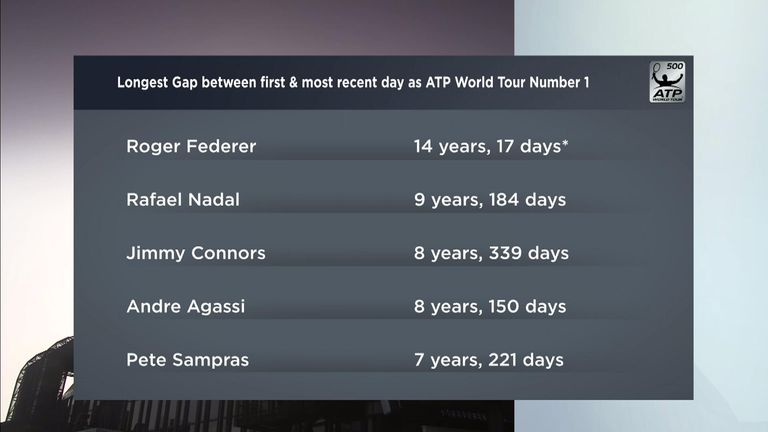Click the 7 years, 221 days value

[x=489, y=360]
